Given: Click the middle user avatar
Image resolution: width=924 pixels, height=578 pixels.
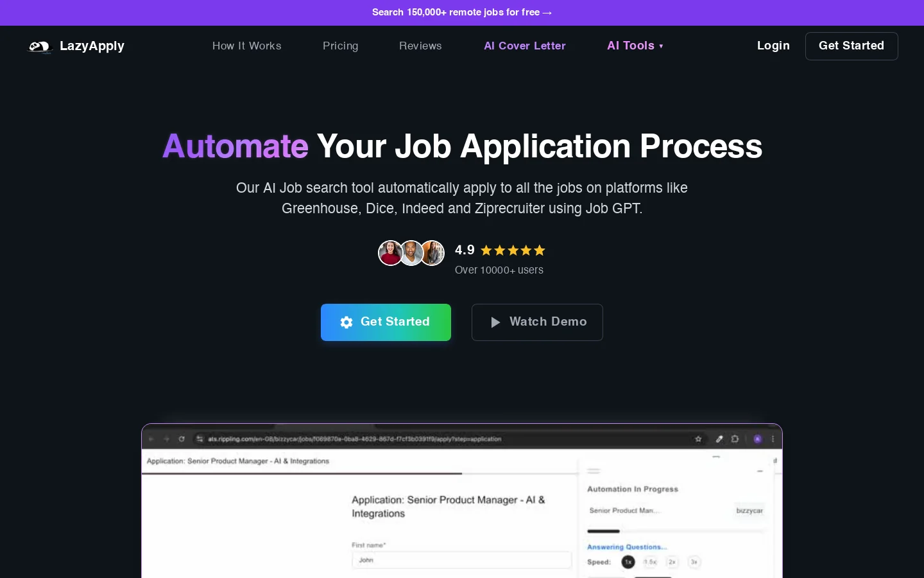Looking at the screenshot, I should 411,253.
